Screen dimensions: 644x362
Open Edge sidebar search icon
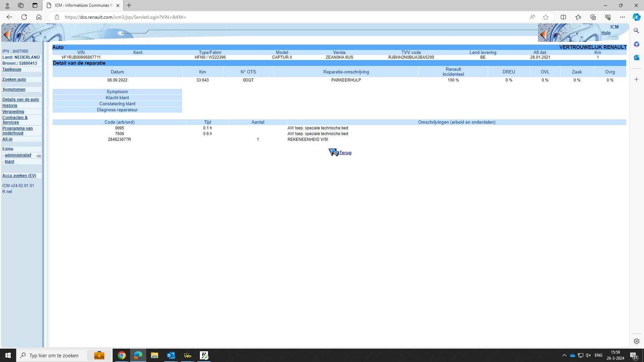637,31
